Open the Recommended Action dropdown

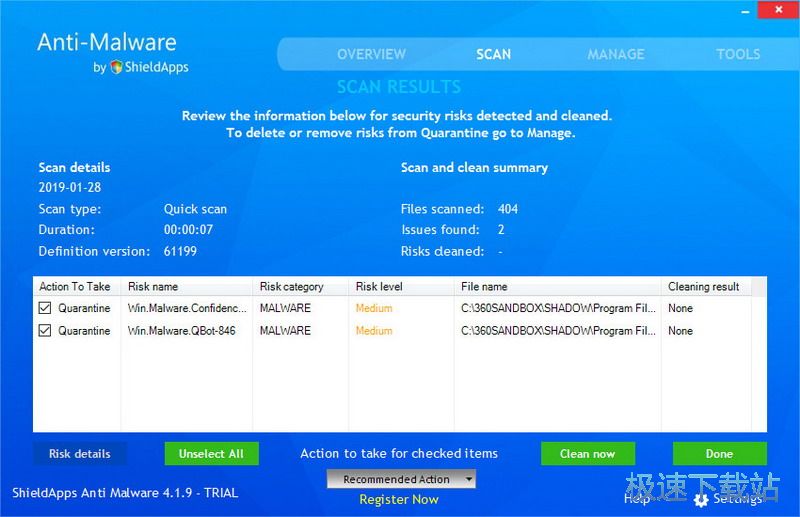point(401,479)
